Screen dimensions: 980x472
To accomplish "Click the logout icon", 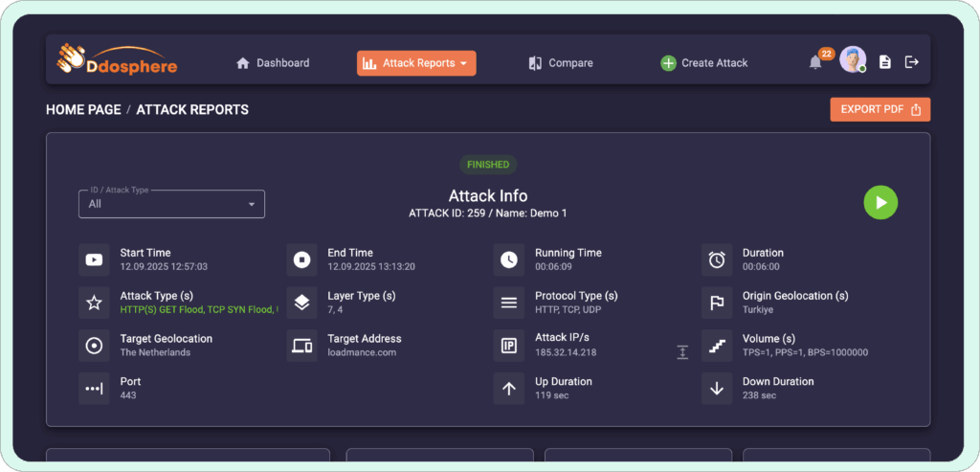I will 912,62.
